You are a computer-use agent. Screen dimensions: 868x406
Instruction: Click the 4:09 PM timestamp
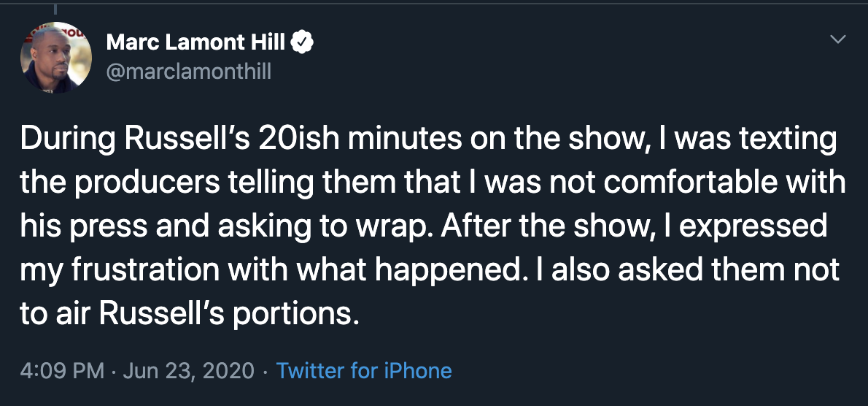pyautogui.click(x=63, y=370)
